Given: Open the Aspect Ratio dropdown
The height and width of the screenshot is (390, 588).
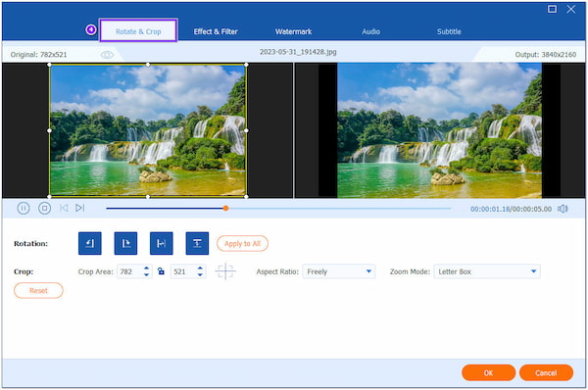Looking at the screenshot, I should click(x=339, y=271).
